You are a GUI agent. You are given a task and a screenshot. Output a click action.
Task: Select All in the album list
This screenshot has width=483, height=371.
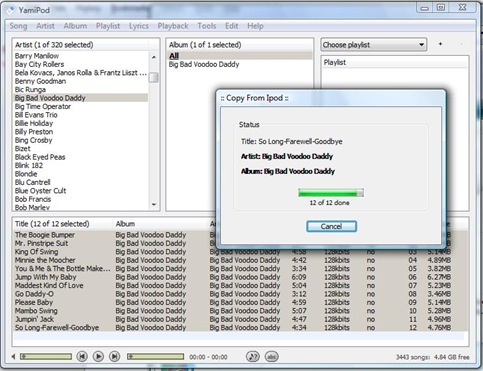coord(239,56)
